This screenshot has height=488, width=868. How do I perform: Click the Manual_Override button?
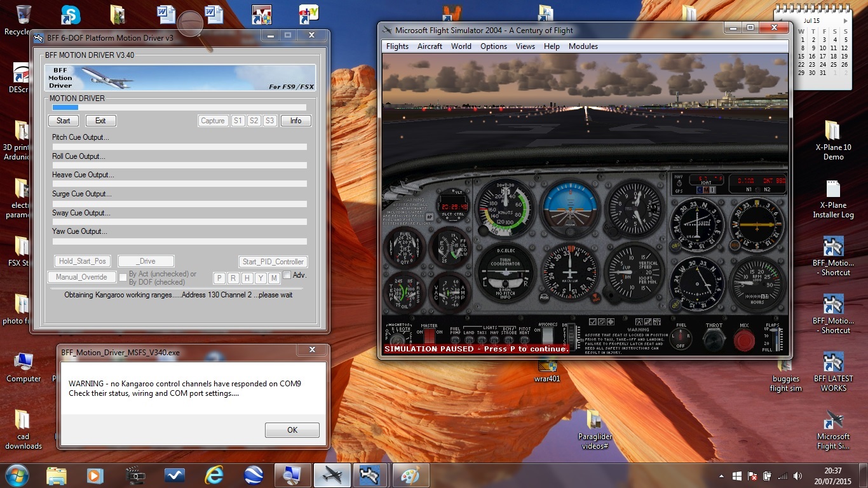(x=81, y=277)
